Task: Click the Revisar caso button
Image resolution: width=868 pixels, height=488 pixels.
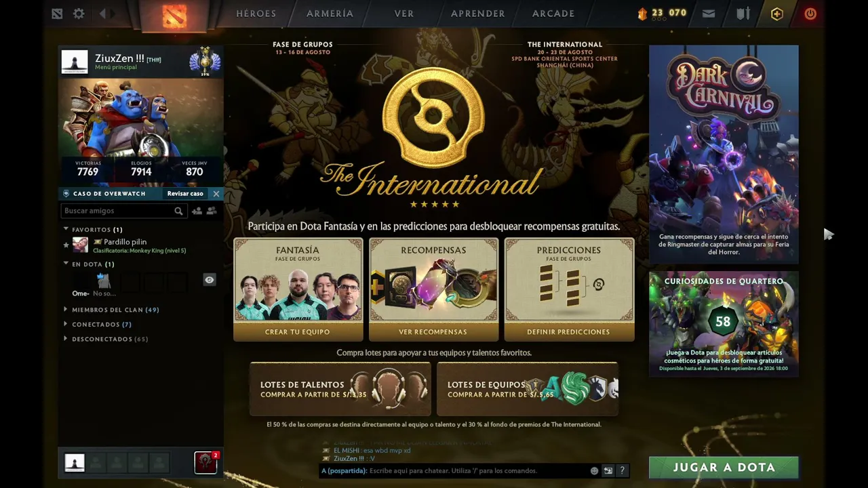Action: point(185,194)
